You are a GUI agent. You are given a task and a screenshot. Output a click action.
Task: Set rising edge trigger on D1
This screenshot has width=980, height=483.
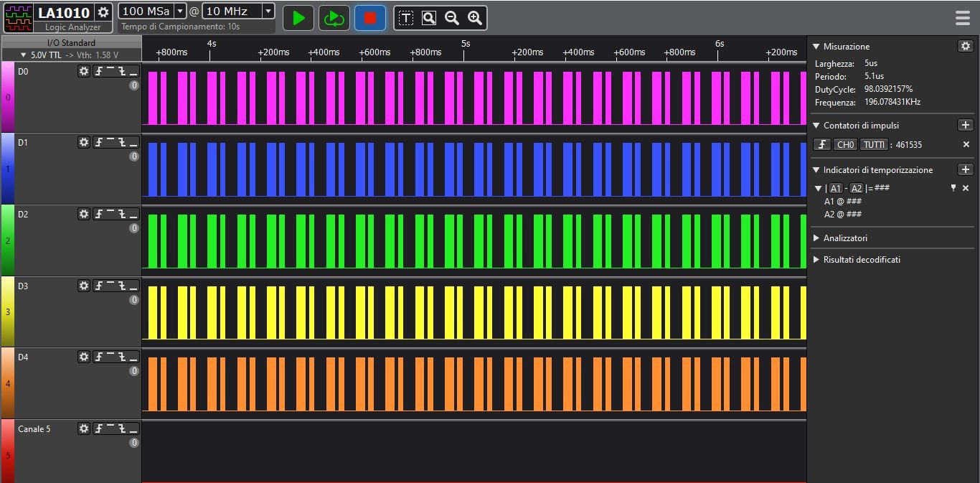pyautogui.click(x=100, y=142)
